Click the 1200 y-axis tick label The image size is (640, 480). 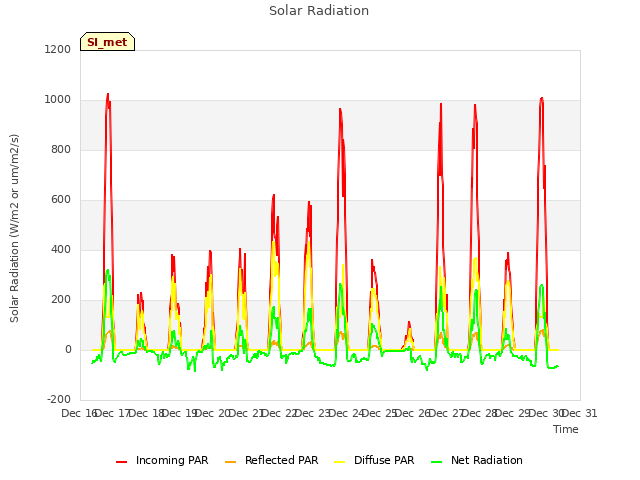point(58,49)
